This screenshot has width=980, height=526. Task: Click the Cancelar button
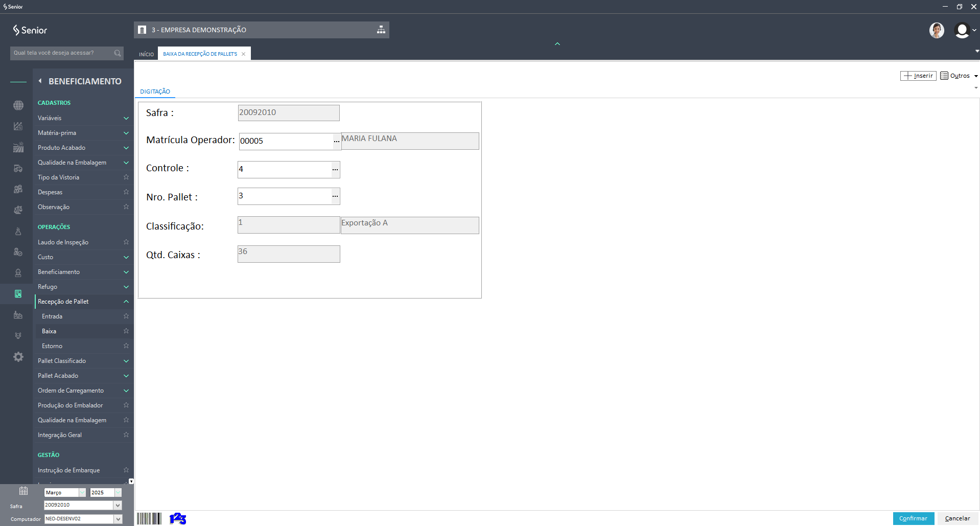click(x=958, y=518)
